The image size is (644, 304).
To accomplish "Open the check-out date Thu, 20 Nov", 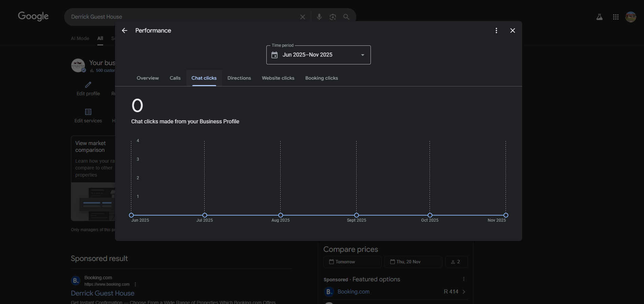I will coord(413,262).
